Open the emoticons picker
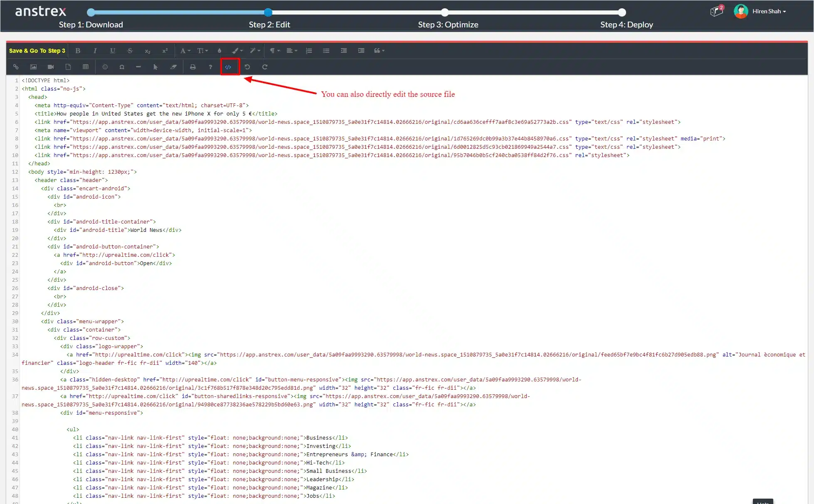The width and height of the screenshot is (814, 504). pos(105,67)
